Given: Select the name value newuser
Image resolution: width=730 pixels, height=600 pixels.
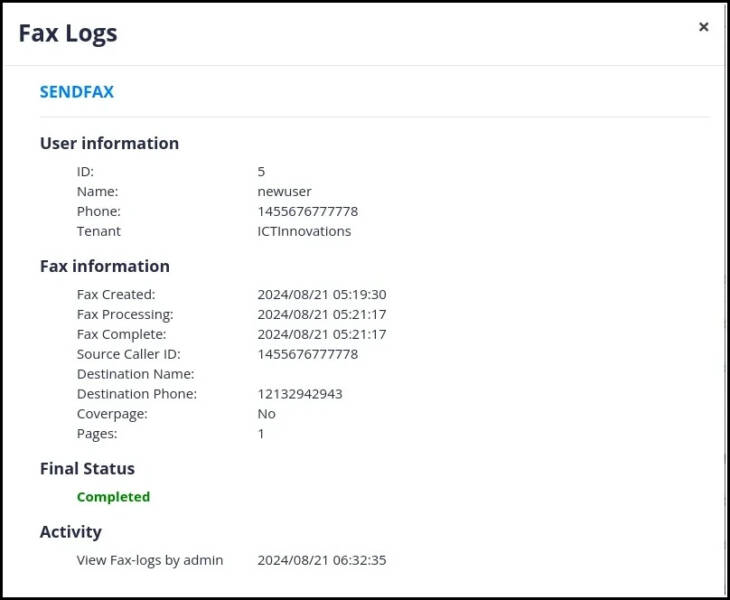Looking at the screenshot, I should click(x=284, y=191).
